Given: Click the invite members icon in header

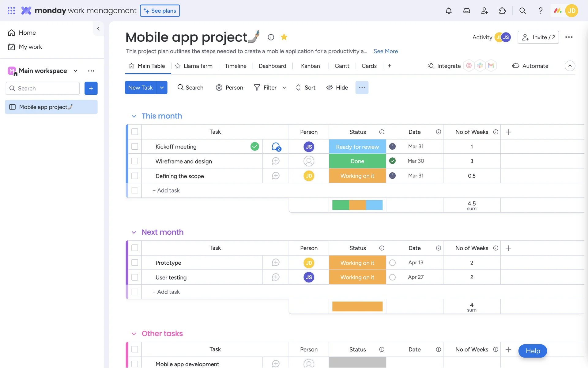Looking at the screenshot, I should tap(484, 11).
